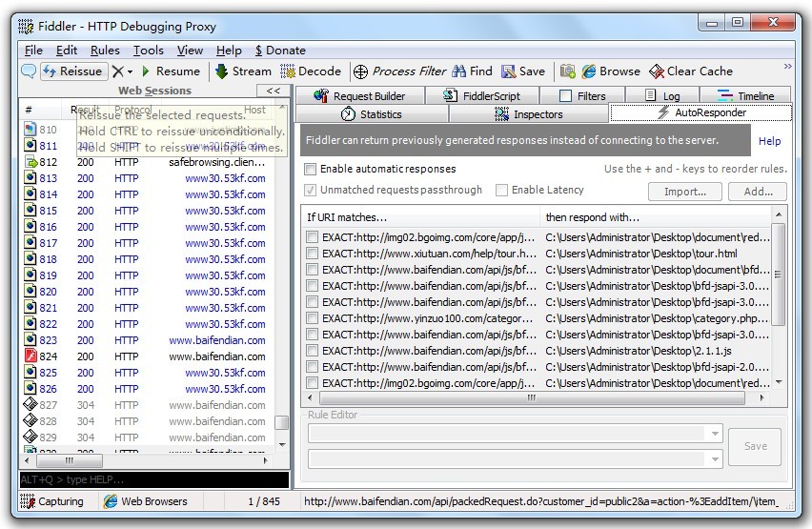Check the xiutuan.com tour rule checkbox
812x529 pixels.
(312, 254)
